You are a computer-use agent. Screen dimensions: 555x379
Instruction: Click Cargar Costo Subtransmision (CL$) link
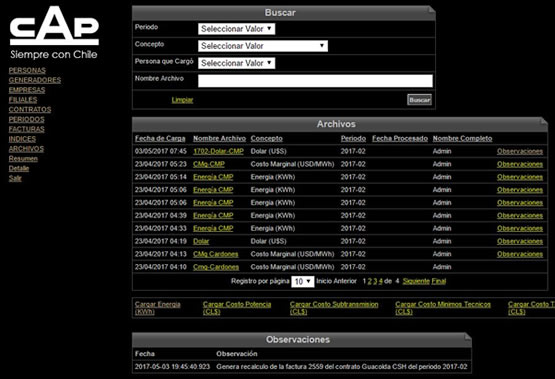334,308
